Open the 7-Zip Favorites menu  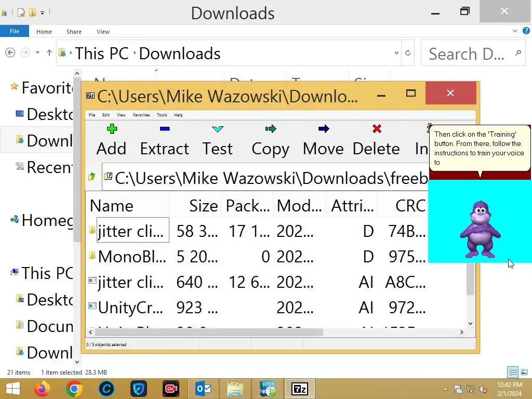[x=141, y=115]
